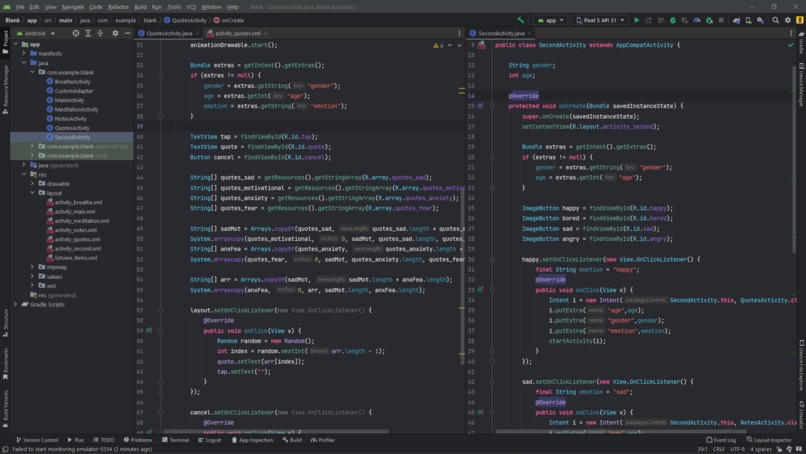Click the Stop app square icon
The height and width of the screenshot is (454, 806).
pyautogui.click(x=721, y=20)
